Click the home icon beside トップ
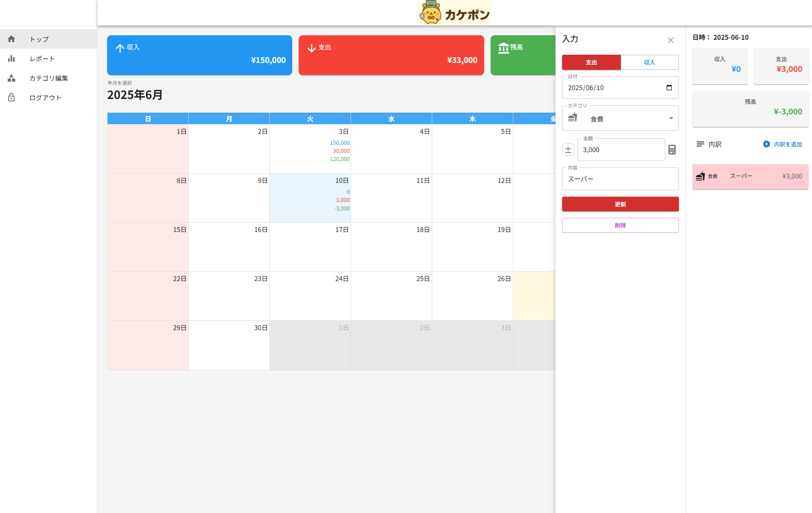Viewport: 812px width, 513px height. pos(11,39)
